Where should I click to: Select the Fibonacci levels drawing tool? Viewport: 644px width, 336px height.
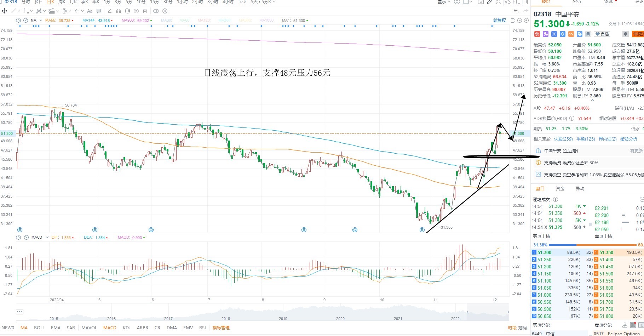(x=51, y=11)
